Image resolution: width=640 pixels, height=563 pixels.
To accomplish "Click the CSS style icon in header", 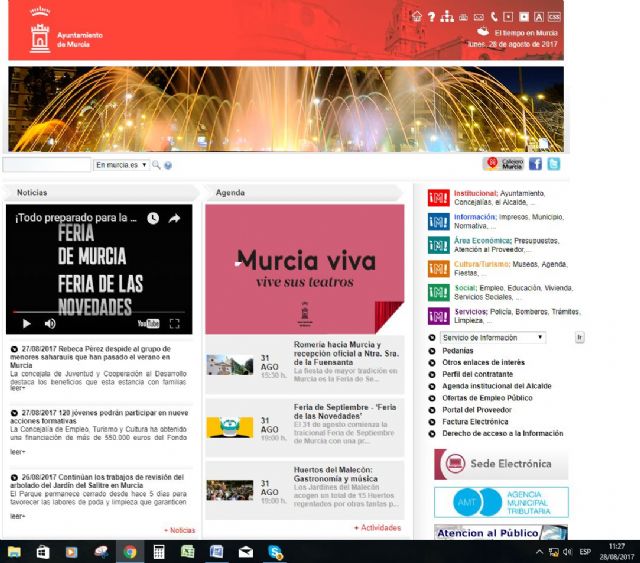I will coord(555,16).
